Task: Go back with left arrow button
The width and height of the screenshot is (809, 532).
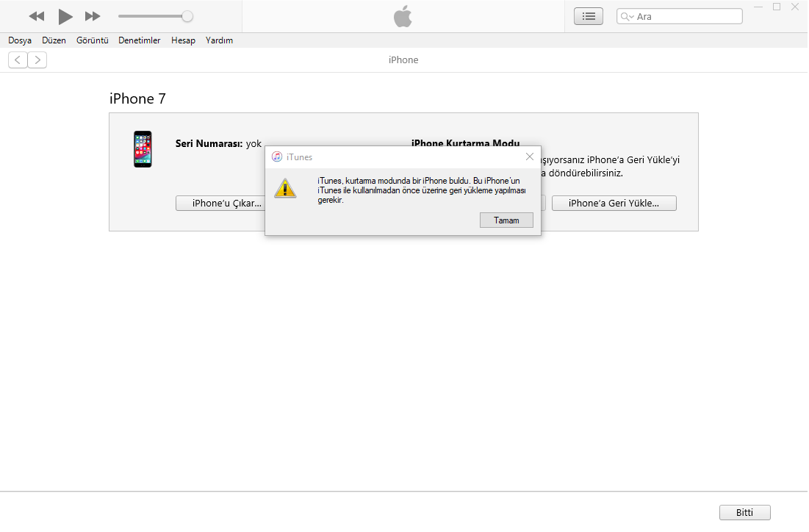Action: (18, 60)
